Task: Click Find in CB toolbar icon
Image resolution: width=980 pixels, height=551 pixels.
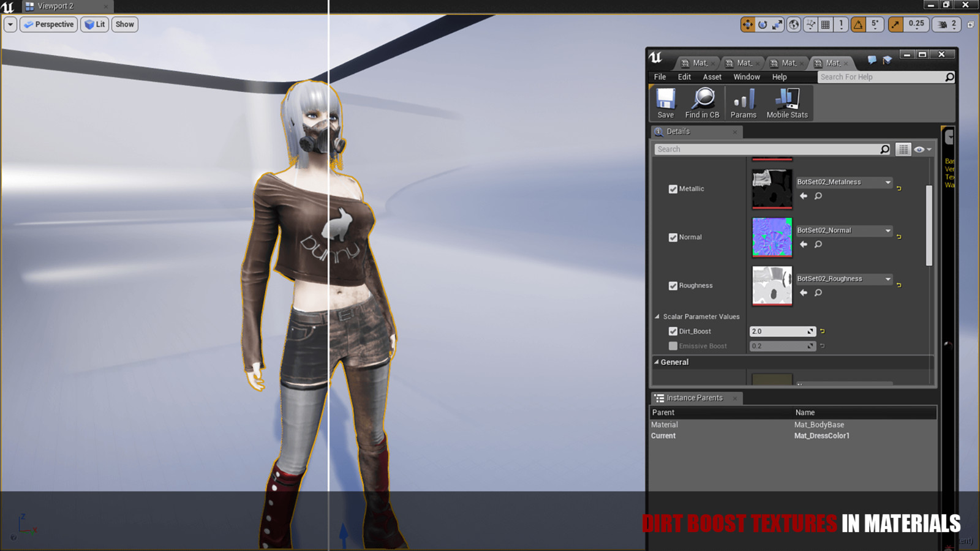Action: [703, 103]
